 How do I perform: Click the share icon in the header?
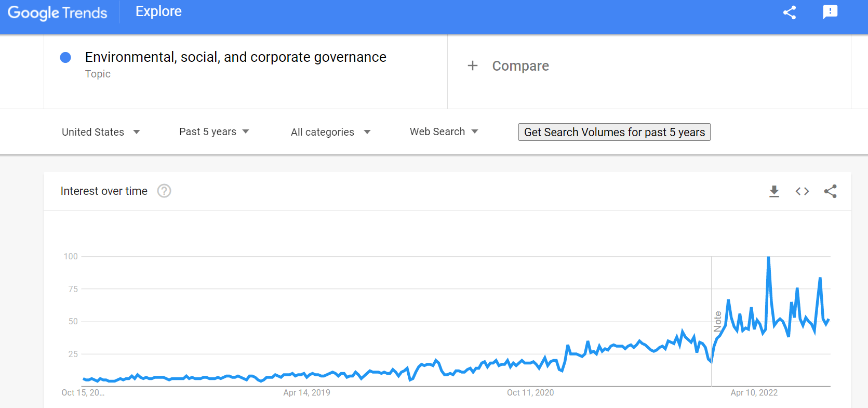point(790,12)
